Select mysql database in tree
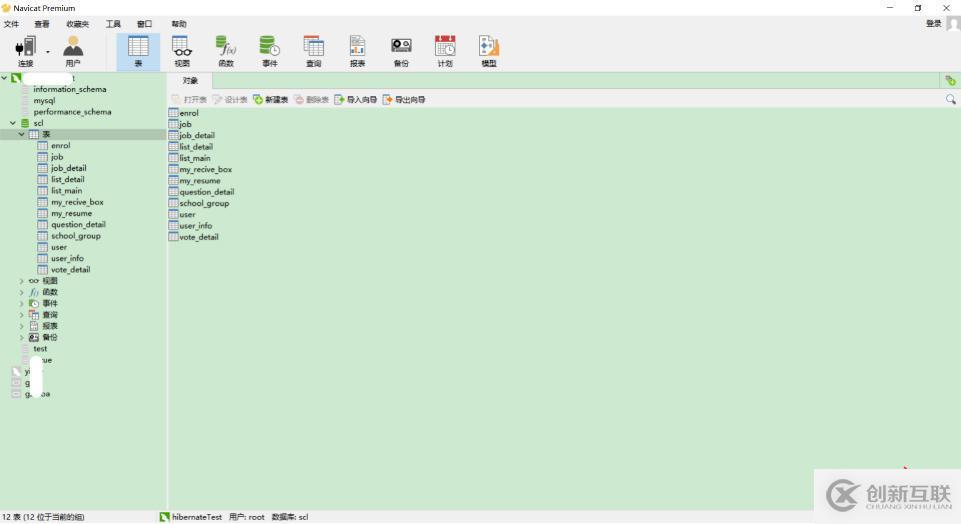This screenshot has width=961, height=524. point(44,101)
